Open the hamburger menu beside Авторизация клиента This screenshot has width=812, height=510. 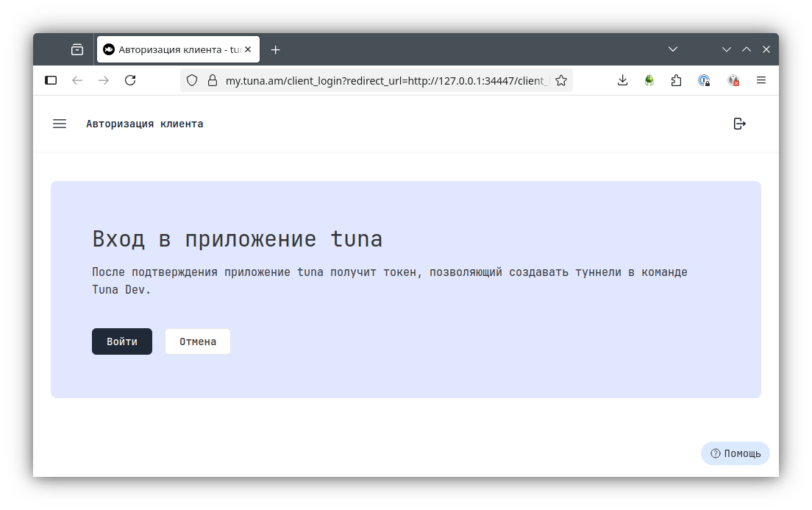pos(60,124)
